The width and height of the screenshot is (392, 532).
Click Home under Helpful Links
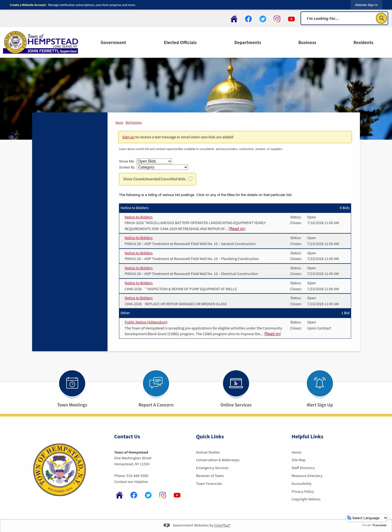(296, 452)
